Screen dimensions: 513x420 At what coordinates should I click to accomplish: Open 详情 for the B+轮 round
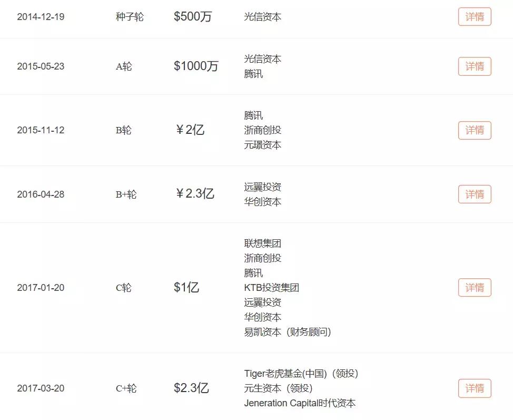pyautogui.click(x=473, y=194)
